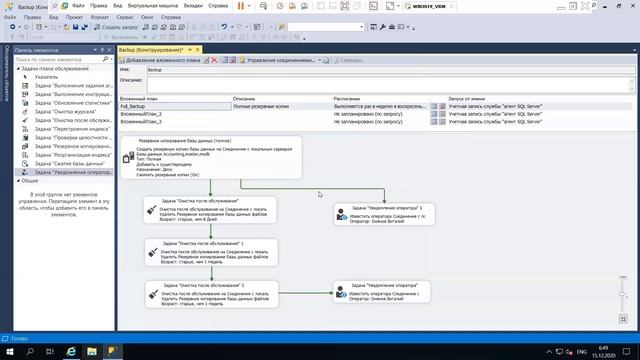Toggle auto-hide pin on Панель элементов
Image resolution: width=640 pixels, height=360 pixels.
[x=102, y=50]
